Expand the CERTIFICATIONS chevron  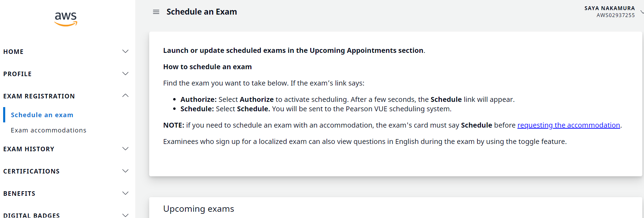(x=126, y=171)
